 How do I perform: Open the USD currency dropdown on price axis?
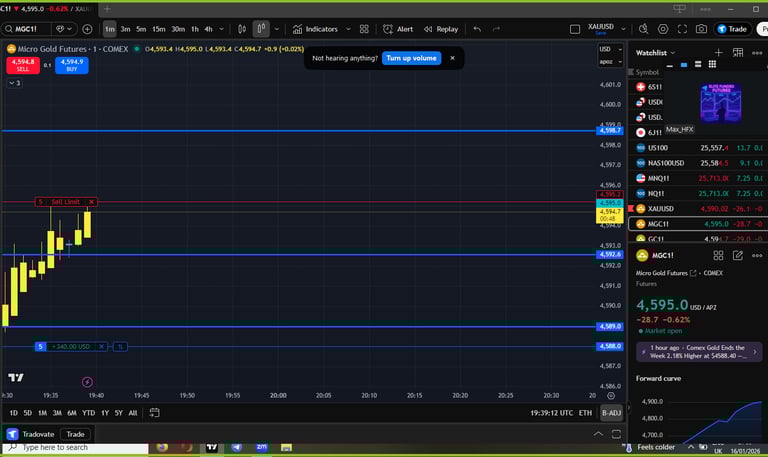(610, 49)
